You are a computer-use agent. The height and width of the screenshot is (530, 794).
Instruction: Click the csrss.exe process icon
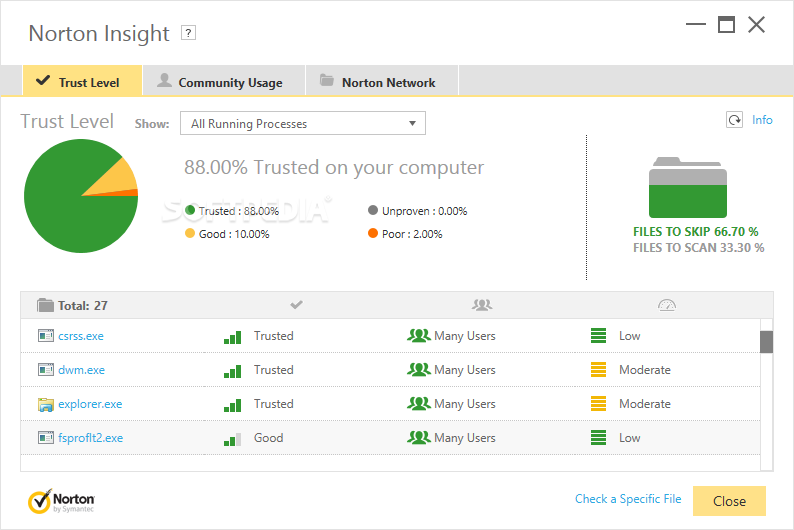(x=46, y=336)
